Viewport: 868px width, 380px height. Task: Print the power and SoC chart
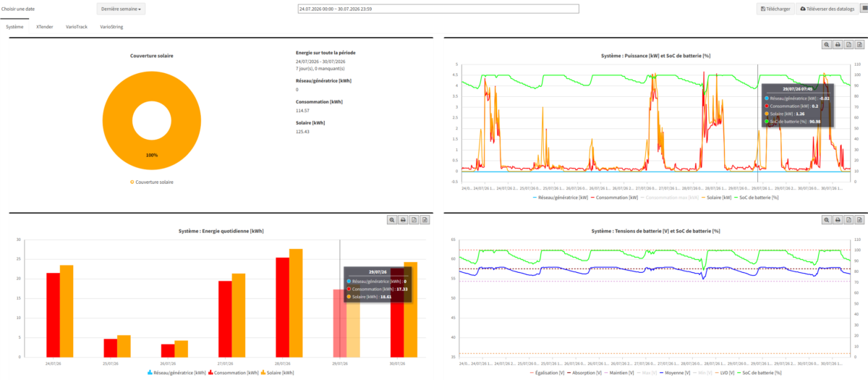(x=838, y=45)
